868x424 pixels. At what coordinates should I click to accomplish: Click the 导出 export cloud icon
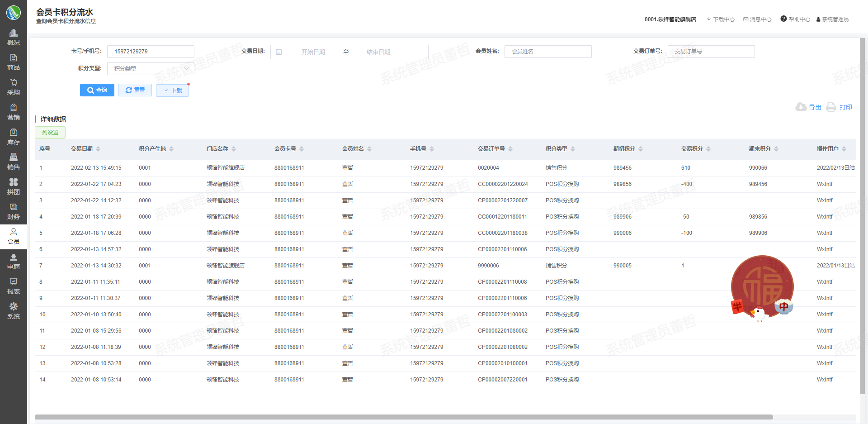click(801, 107)
